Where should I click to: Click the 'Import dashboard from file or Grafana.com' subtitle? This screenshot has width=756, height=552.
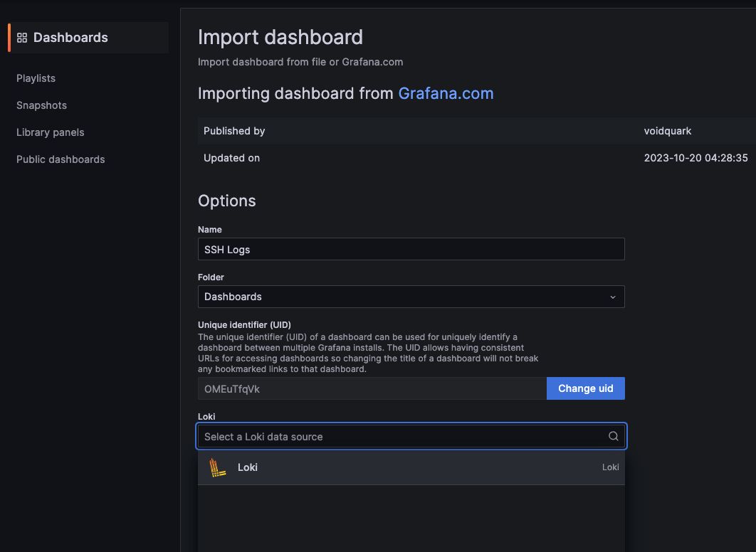point(300,62)
